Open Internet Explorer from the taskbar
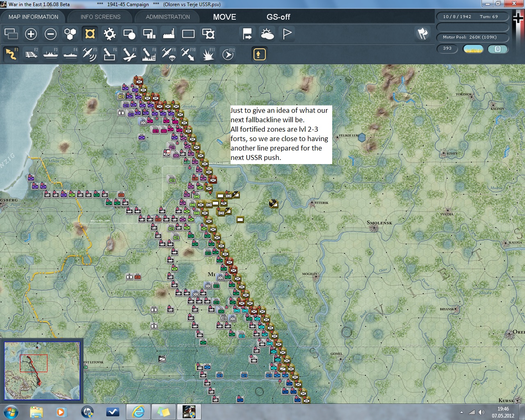This screenshot has height=420, width=525. click(138, 411)
